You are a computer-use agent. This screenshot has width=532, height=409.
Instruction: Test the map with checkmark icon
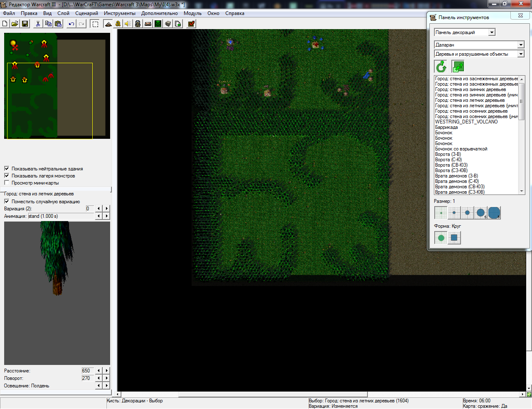[x=191, y=24]
